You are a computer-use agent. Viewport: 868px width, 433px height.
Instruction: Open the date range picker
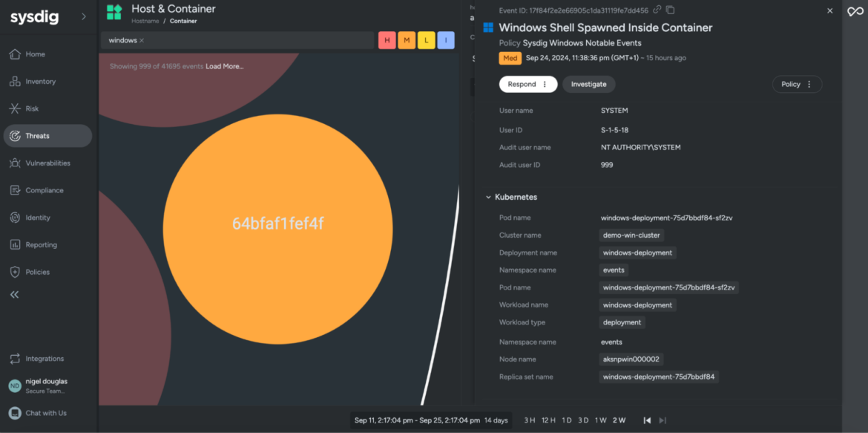431,420
